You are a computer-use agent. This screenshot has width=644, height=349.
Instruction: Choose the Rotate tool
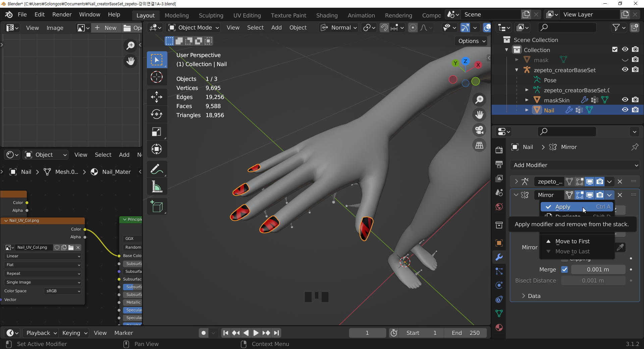pyautogui.click(x=157, y=114)
